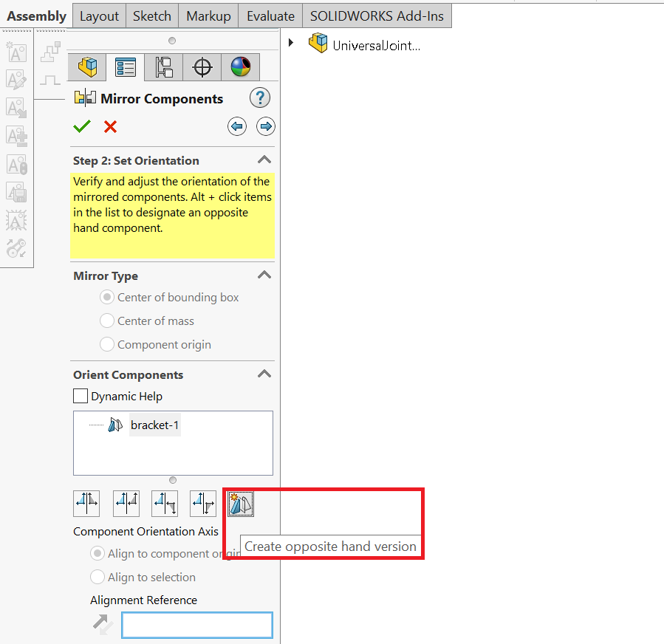Image resolution: width=664 pixels, height=644 pixels.
Task: Open Mirror Components help icon
Action: [260, 97]
